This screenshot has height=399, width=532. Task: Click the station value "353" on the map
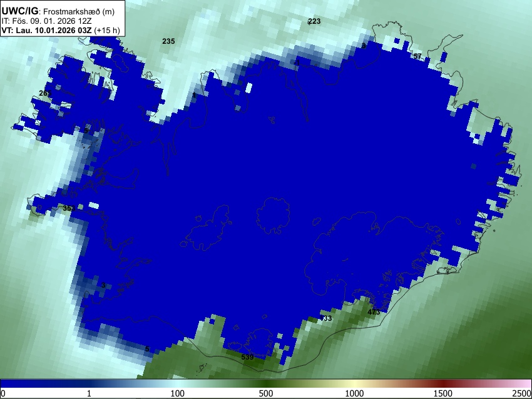pyautogui.click(x=69, y=208)
